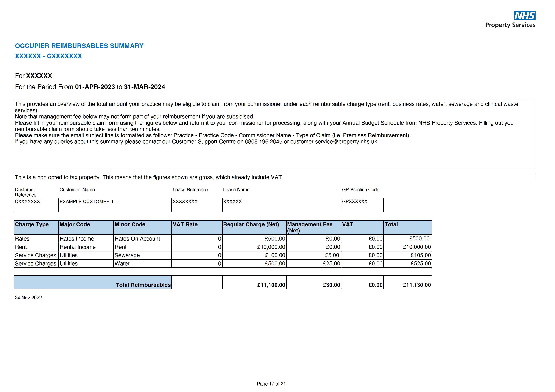Click the Total Reimbursables label
Screen dimensions: 555x392
[143, 285]
